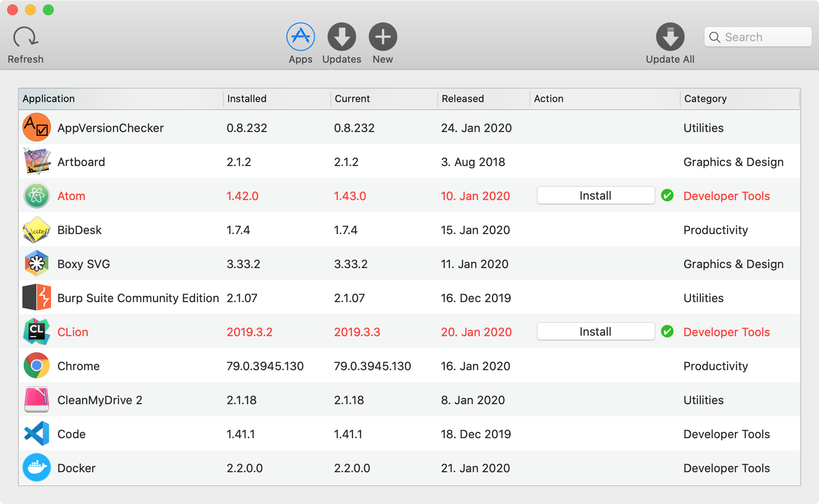Click Boxy SVG current version 3.33.2
The width and height of the screenshot is (819, 504).
(x=351, y=264)
